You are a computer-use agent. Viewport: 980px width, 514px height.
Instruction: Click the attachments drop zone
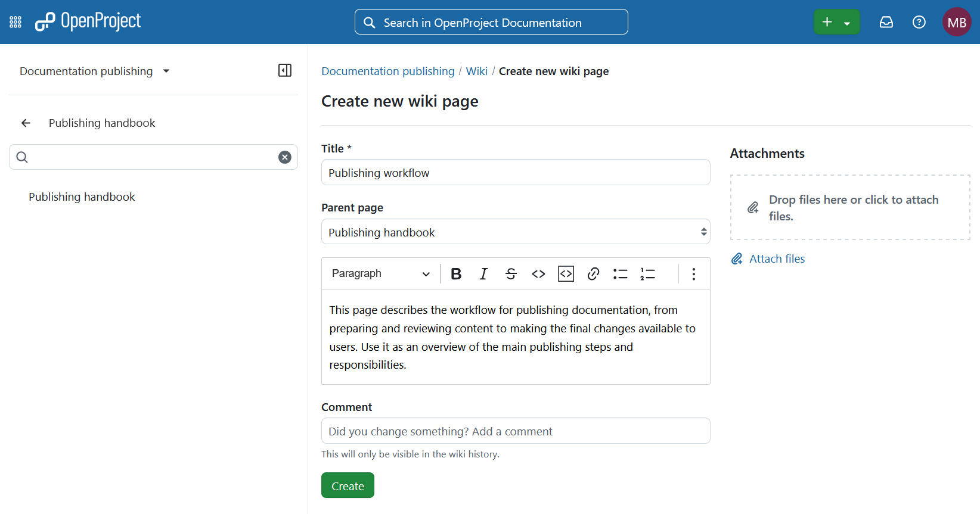coord(850,207)
